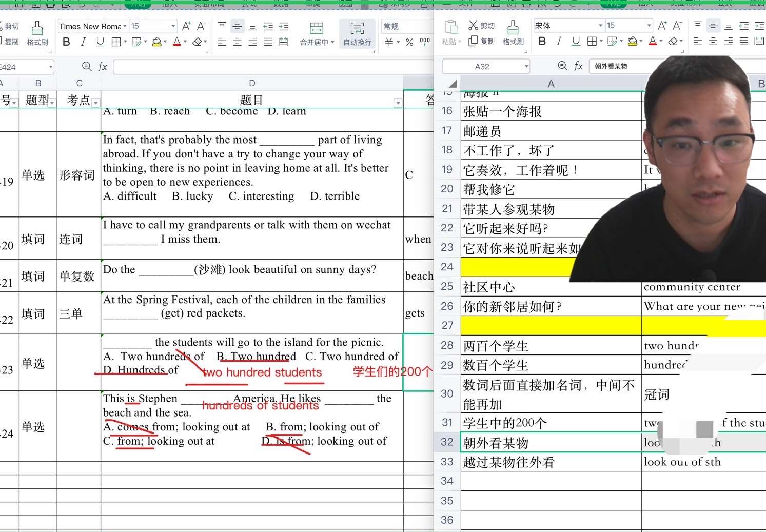Click cell 'community center' in right window

(703, 287)
